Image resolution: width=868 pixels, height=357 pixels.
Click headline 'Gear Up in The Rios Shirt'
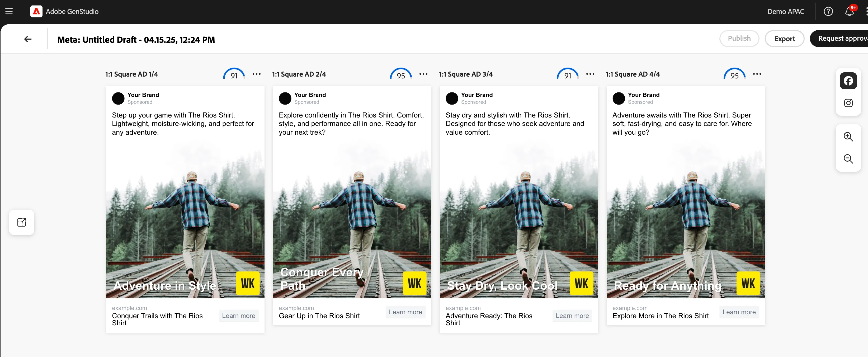tap(319, 316)
